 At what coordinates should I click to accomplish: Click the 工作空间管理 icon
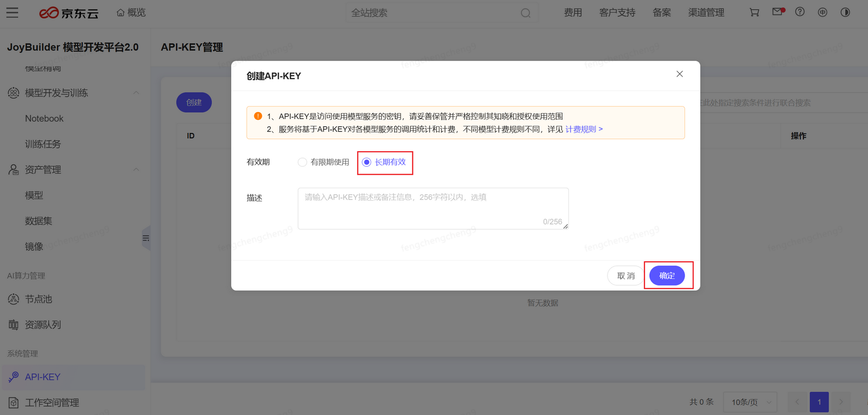[14, 402]
